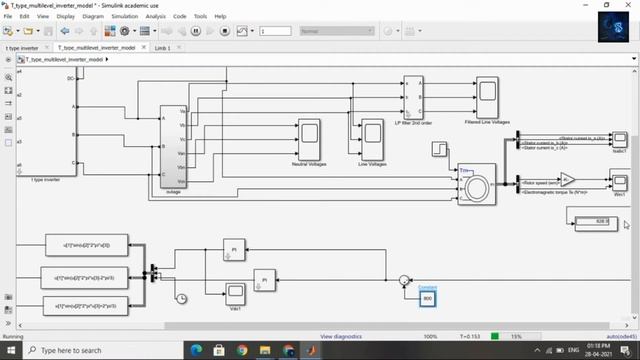Open the Model Explorer icon
This screenshot has height=360, width=640.
point(144,31)
